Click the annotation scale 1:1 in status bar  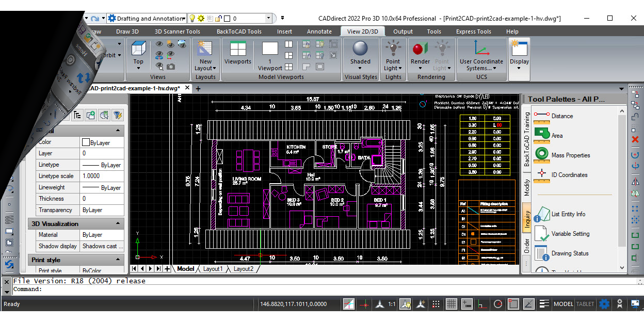click(x=392, y=304)
